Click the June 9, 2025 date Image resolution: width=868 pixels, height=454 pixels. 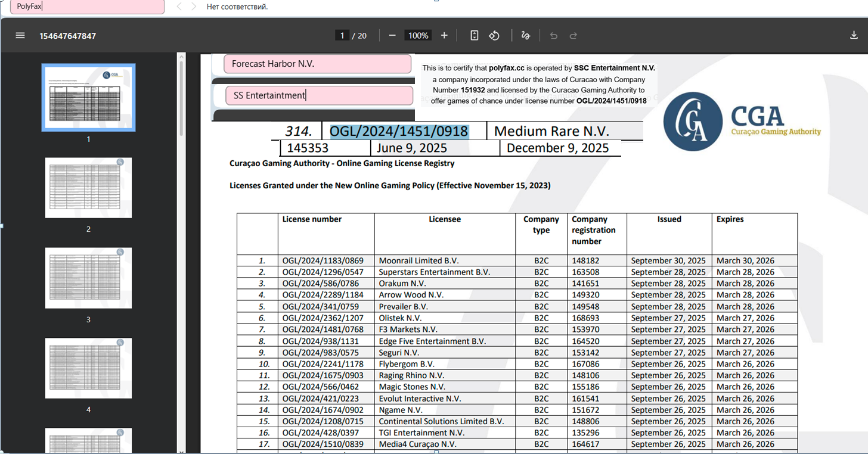411,148
